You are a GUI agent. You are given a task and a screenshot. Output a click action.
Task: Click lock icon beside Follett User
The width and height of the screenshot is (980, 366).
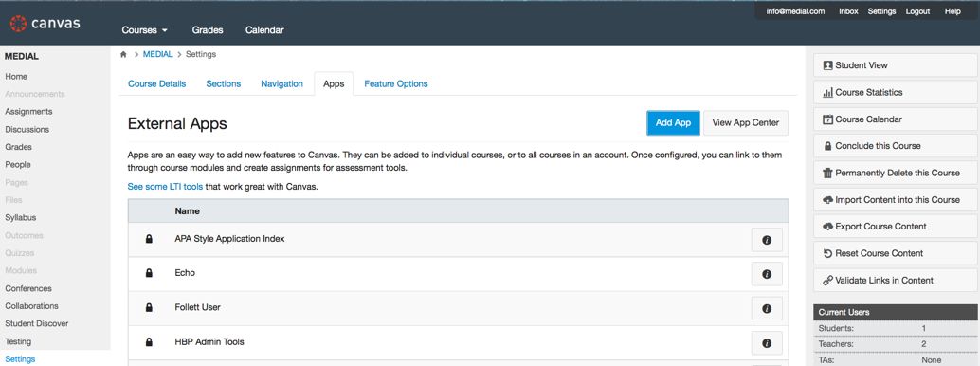[149, 308]
